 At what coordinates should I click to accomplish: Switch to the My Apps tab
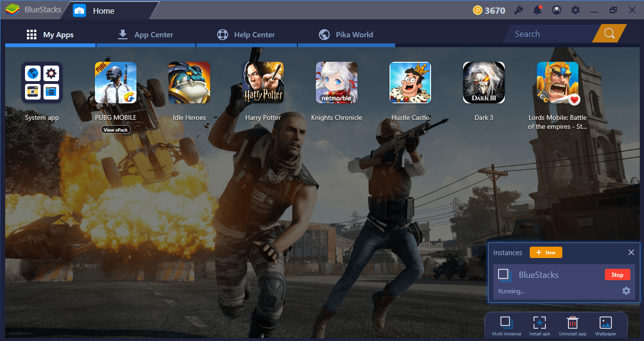tap(50, 34)
